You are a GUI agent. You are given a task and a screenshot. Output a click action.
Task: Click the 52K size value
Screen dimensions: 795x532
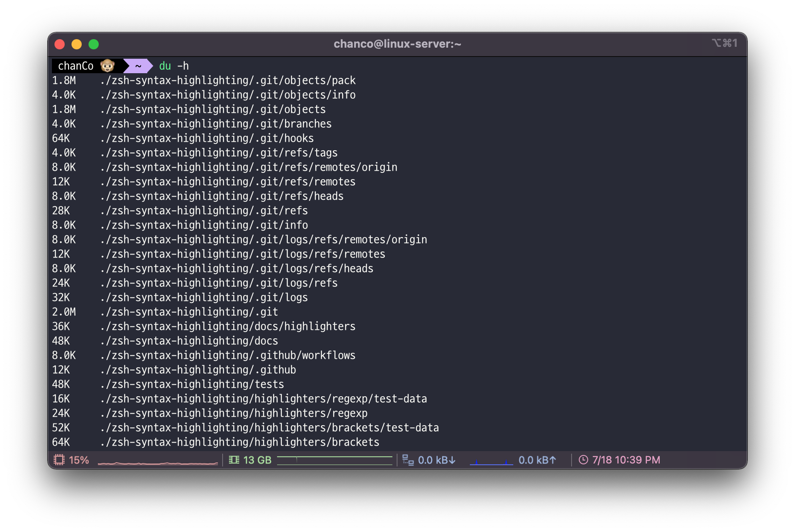(x=61, y=428)
